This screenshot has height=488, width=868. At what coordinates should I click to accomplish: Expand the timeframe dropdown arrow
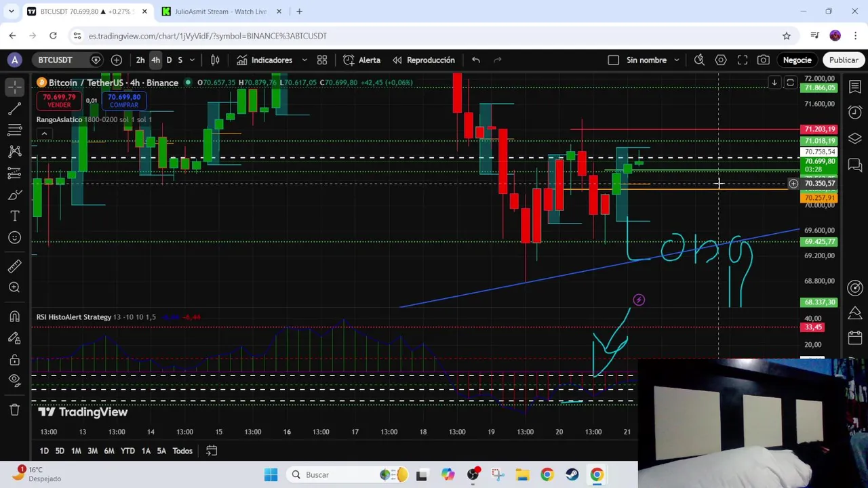tap(192, 60)
